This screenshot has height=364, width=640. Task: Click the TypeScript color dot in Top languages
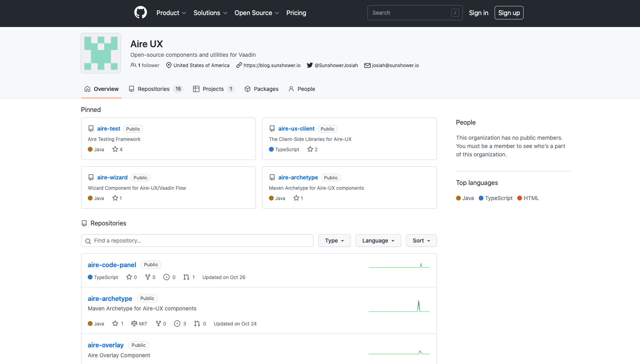tap(481, 198)
